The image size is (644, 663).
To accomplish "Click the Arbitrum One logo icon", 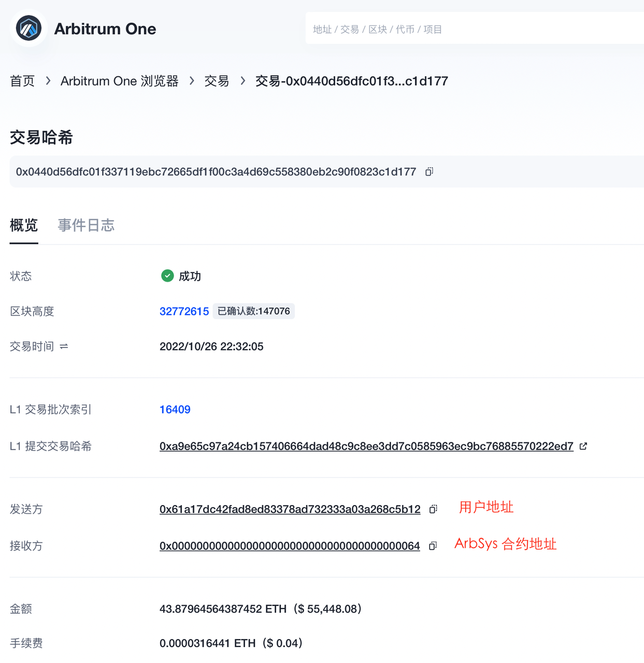I will (x=28, y=28).
